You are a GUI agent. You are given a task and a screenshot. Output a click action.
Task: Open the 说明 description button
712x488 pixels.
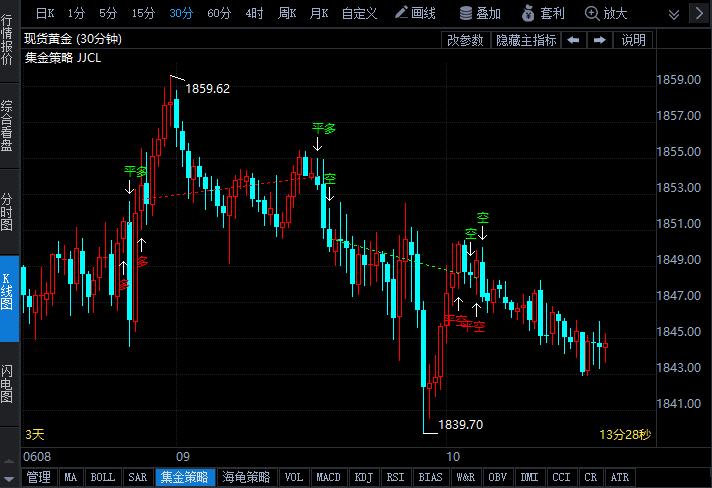click(633, 40)
